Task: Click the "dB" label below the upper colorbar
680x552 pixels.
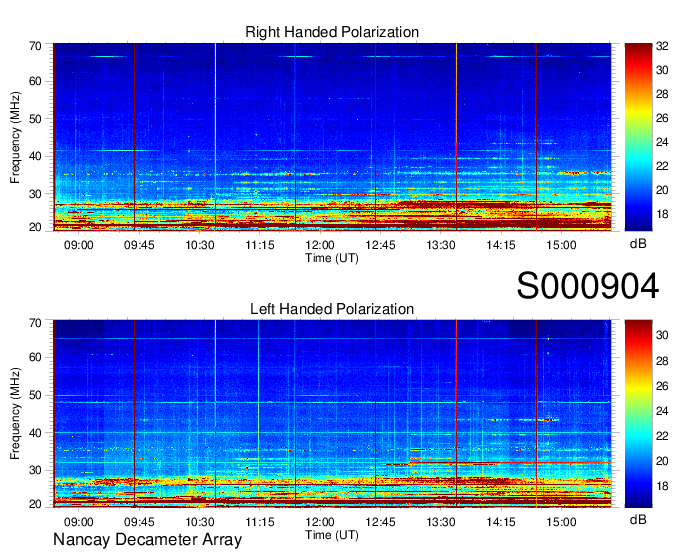Action: [638, 244]
